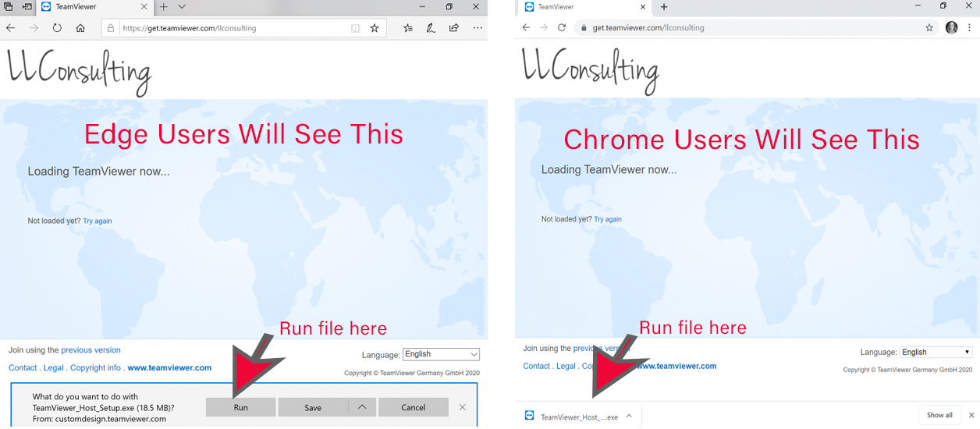Click Run in Edge download prompt

(x=241, y=408)
